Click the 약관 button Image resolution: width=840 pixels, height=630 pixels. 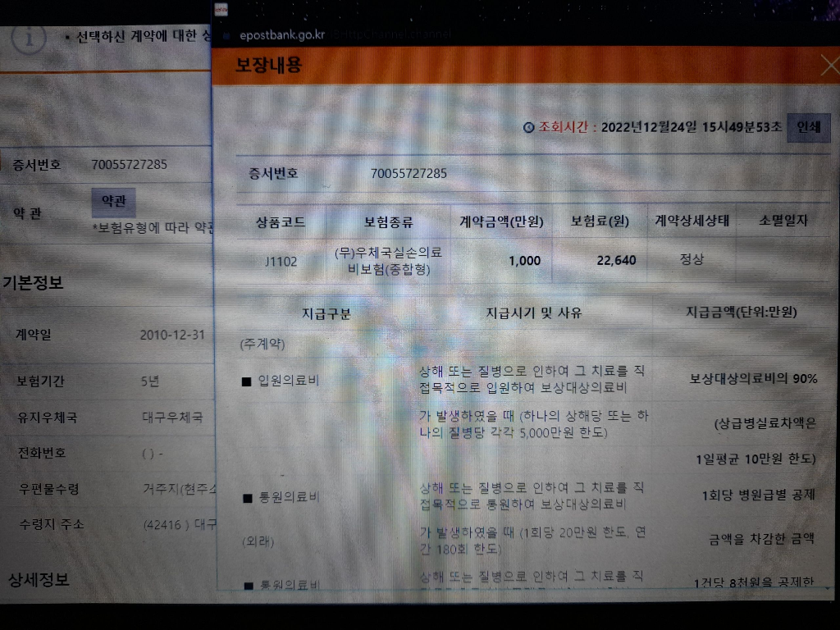113,202
